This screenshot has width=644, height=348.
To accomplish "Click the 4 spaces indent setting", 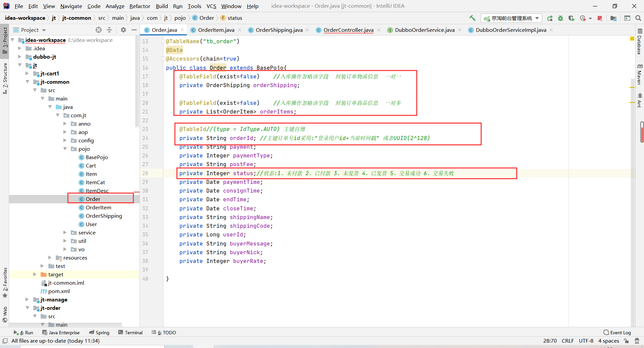I will [608, 341].
